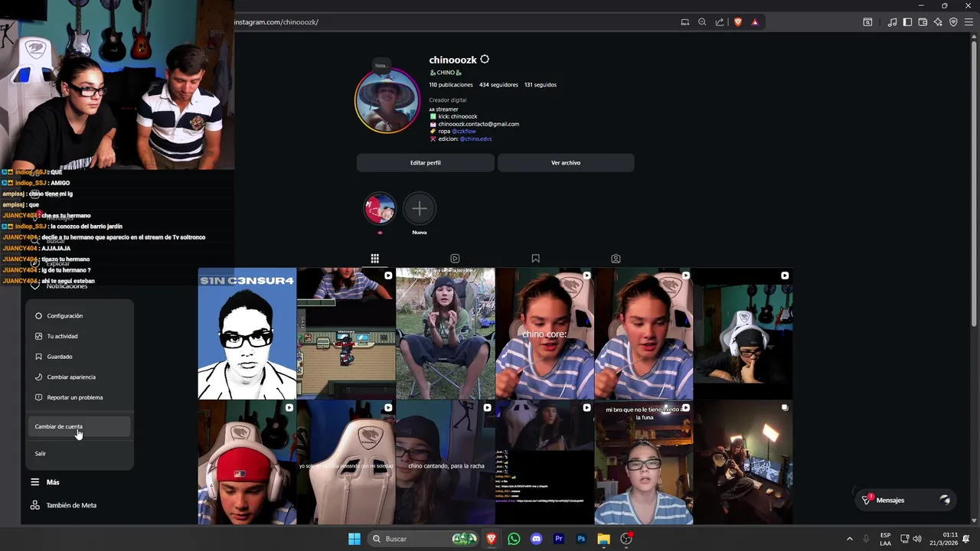Open Adobe Photoshop from taskbar
This screenshot has width=980, height=551.
click(x=581, y=539)
